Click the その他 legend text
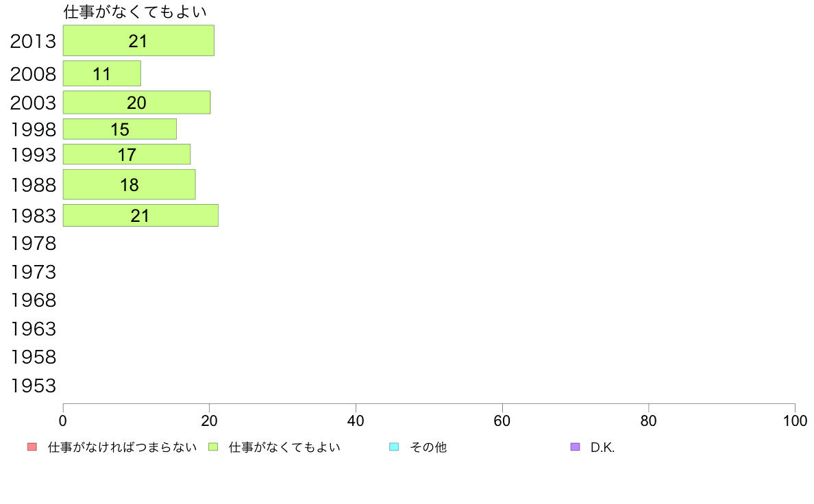Screen dimensions: 814x504 click(x=428, y=447)
